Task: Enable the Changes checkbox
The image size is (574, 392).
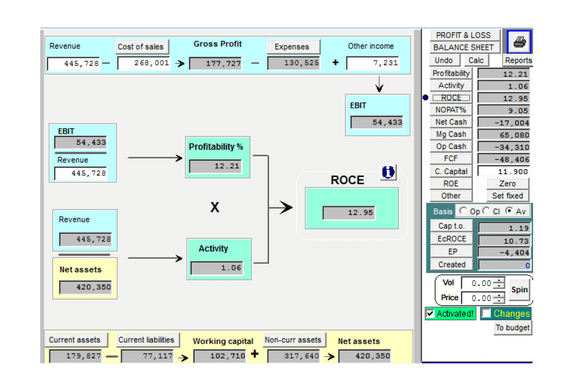Action: 487,314
